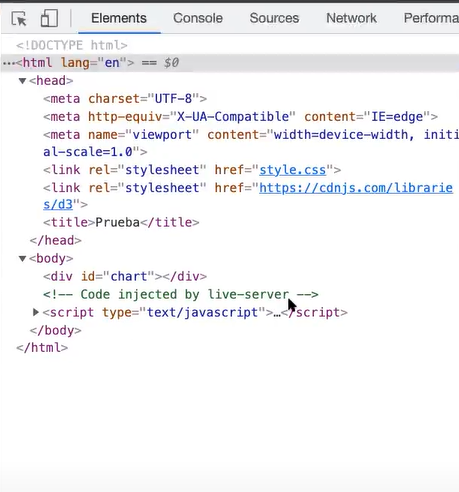Screen dimensions: 459x492
Task: Click the "UTF-8" charset value
Action: coord(173,99)
